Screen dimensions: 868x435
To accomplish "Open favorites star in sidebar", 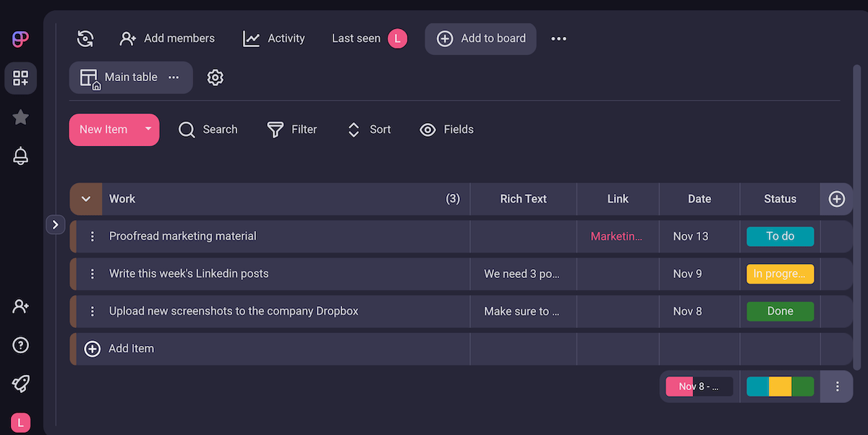I will (21, 117).
